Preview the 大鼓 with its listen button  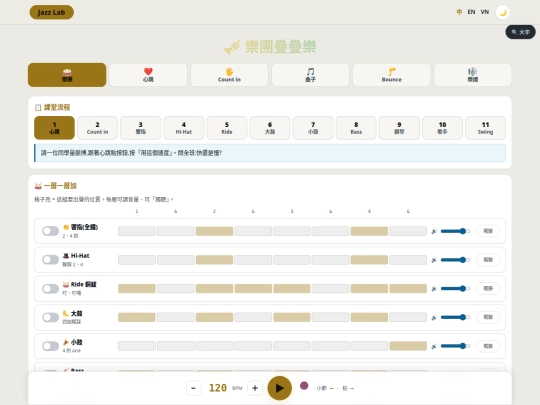pos(488,317)
